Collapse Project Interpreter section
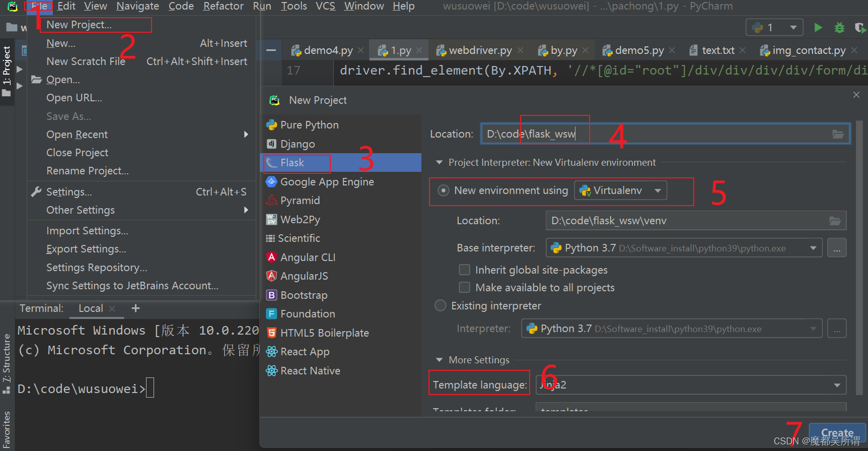The height and width of the screenshot is (451, 868). [439, 162]
